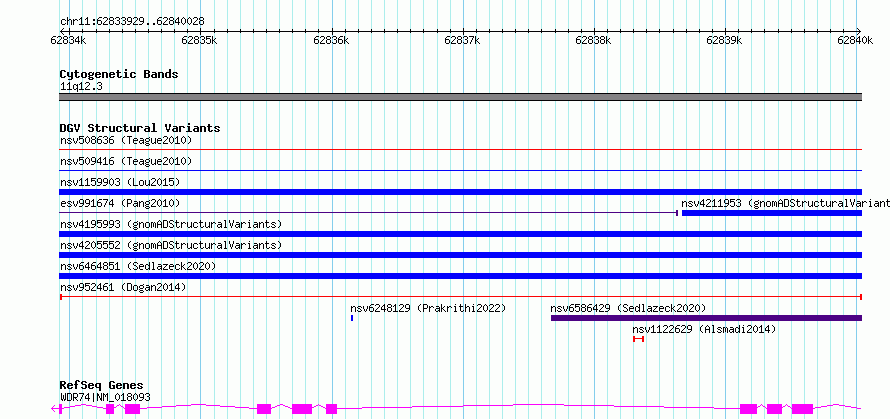
Task: Select the DGV Structural Variants track title
Action: (140, 128)
